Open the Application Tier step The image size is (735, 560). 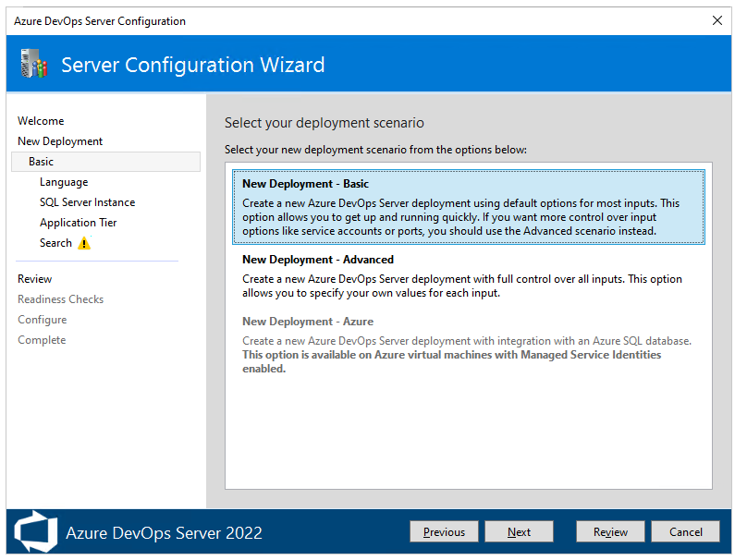[78, 223]
